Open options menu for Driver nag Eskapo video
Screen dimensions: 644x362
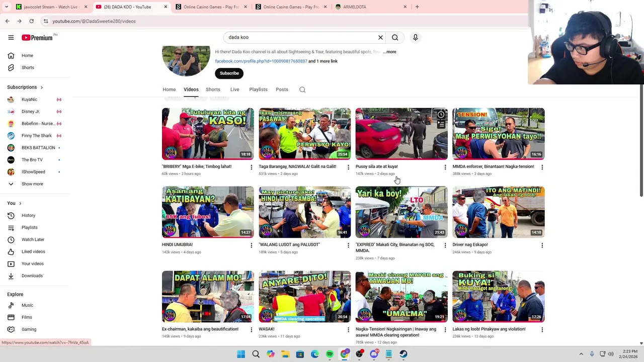tap(542, 245)
